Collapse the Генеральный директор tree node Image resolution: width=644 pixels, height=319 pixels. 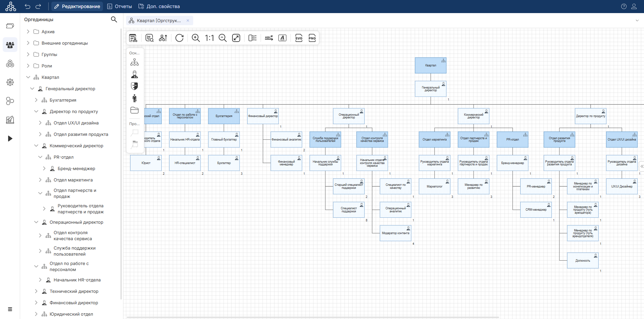click(32, 89)
